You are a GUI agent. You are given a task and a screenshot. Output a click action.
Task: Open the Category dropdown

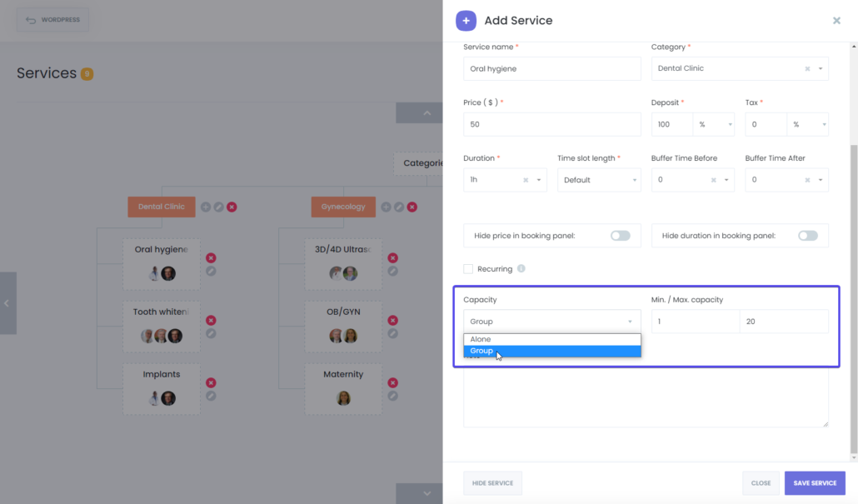(821, 69)
